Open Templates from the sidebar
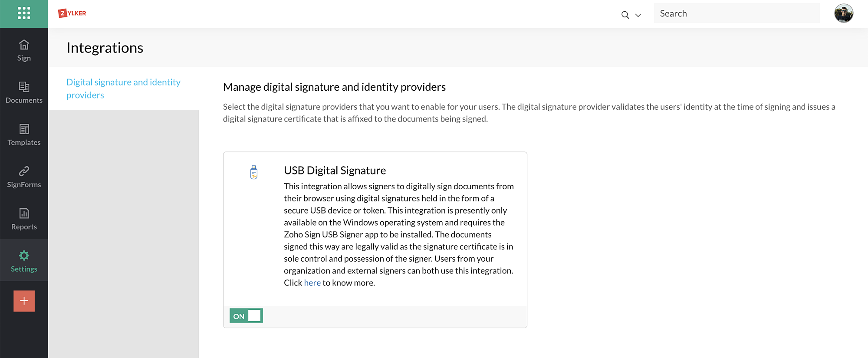868x358 pixels. point(24,135)
